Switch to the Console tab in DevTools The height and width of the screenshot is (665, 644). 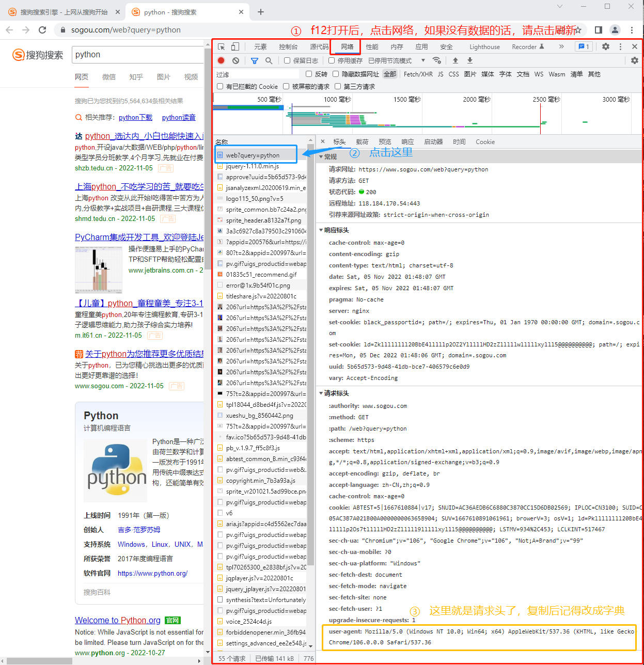pyautogui.click(x=288, y=46)
